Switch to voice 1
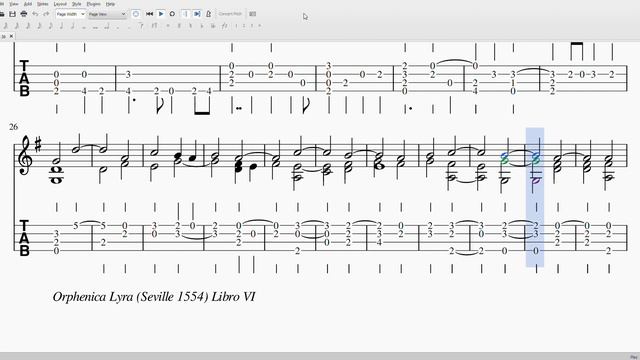The width and height of the screenshot is (640, 360). point(236,26)
